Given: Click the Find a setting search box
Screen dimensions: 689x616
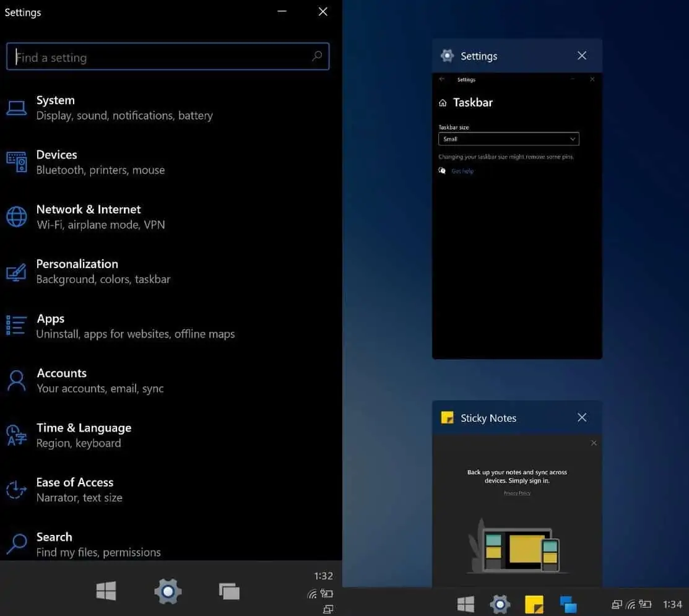Looking at the screenshot, I should coord(162,58).
